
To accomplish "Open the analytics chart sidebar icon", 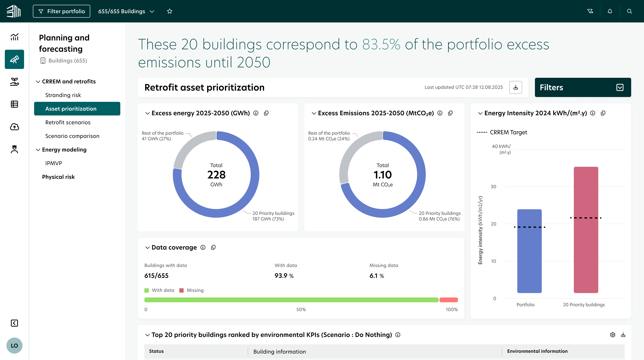I will coord(14,37).
